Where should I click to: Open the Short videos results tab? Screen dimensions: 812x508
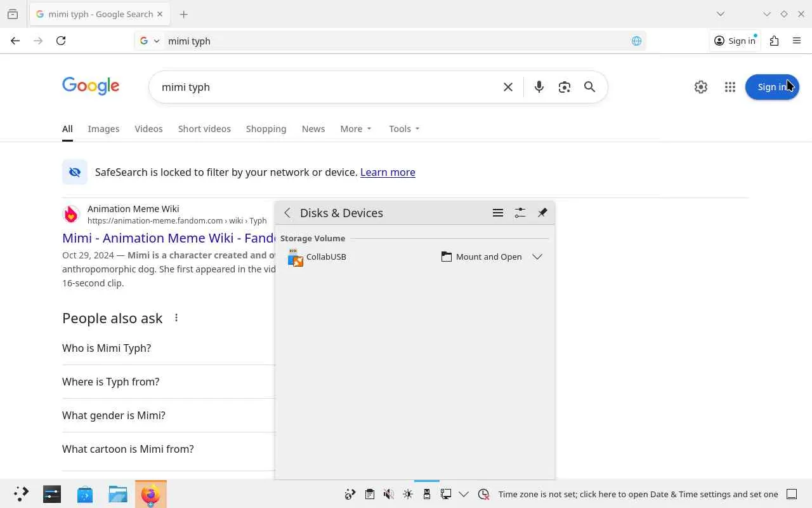click(x=204, y=128)
